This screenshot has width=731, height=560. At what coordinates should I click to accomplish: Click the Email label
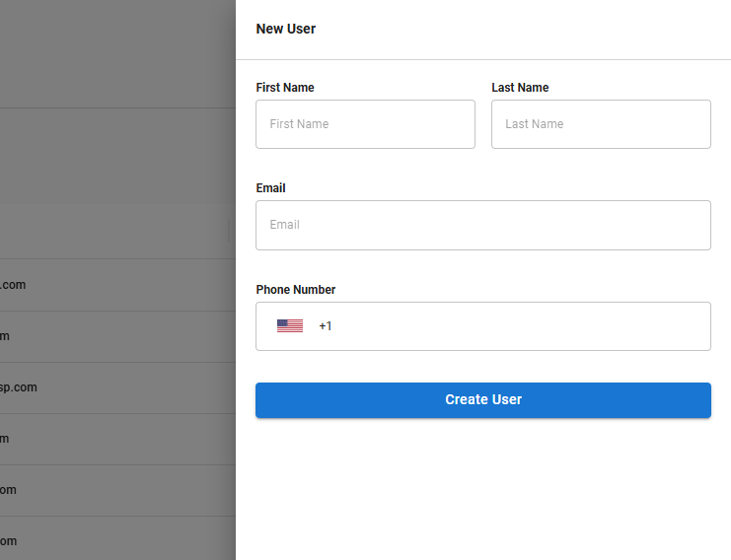click(x=270, y=188)
